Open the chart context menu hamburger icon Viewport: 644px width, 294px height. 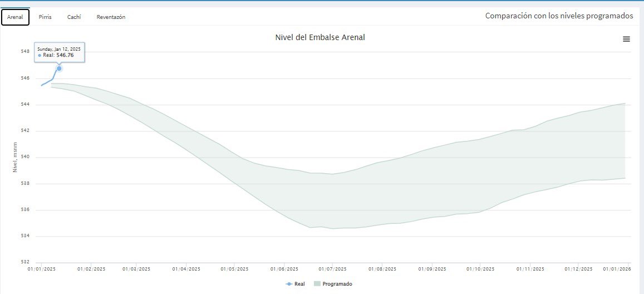coord(626,39)
